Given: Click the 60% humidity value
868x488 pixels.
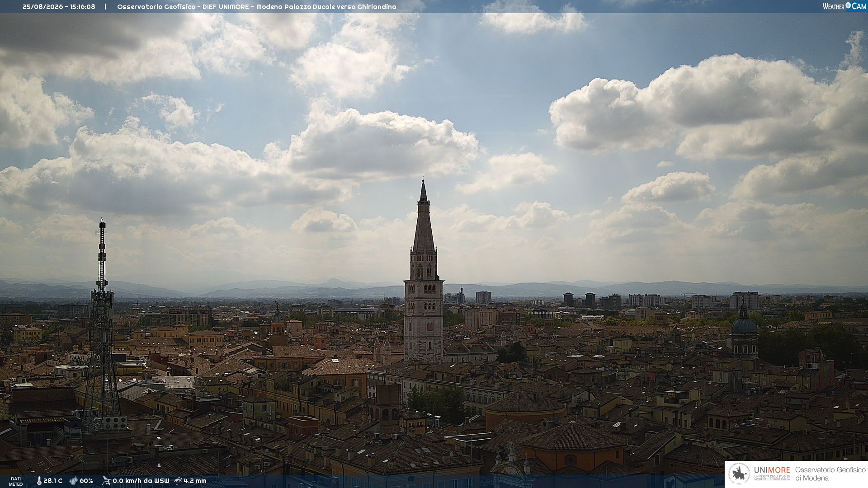Looking at the screenshot, I should coord(86,481).
